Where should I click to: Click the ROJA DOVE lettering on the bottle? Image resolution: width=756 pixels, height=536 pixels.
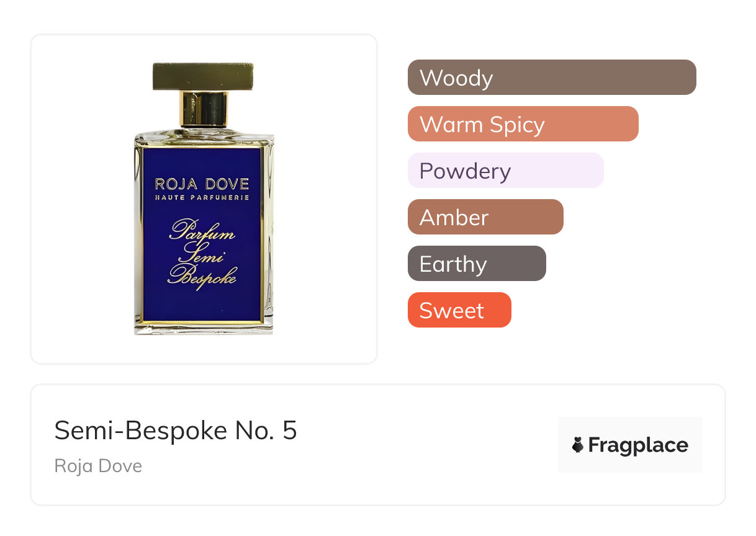tap(202, 184)
